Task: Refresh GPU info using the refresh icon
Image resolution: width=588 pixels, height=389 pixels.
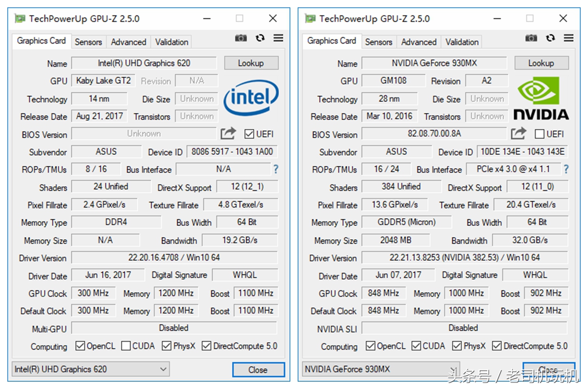Action: coord(260,39)
